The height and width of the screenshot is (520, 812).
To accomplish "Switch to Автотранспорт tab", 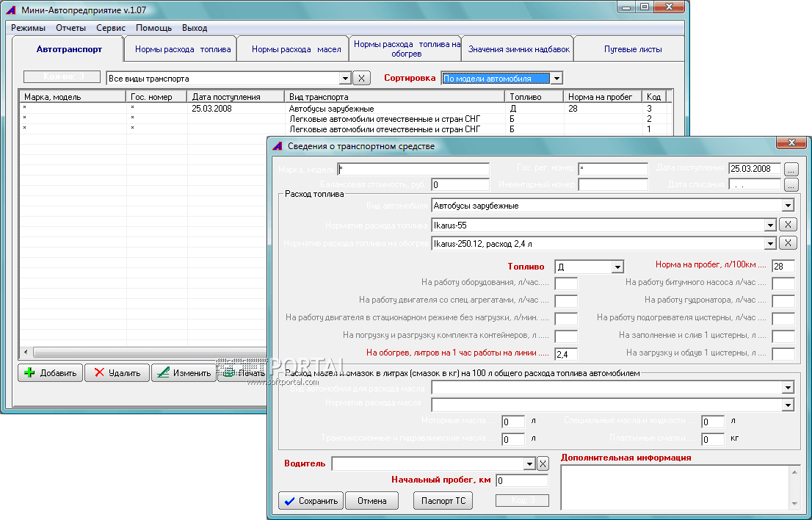I will [69, 49].
